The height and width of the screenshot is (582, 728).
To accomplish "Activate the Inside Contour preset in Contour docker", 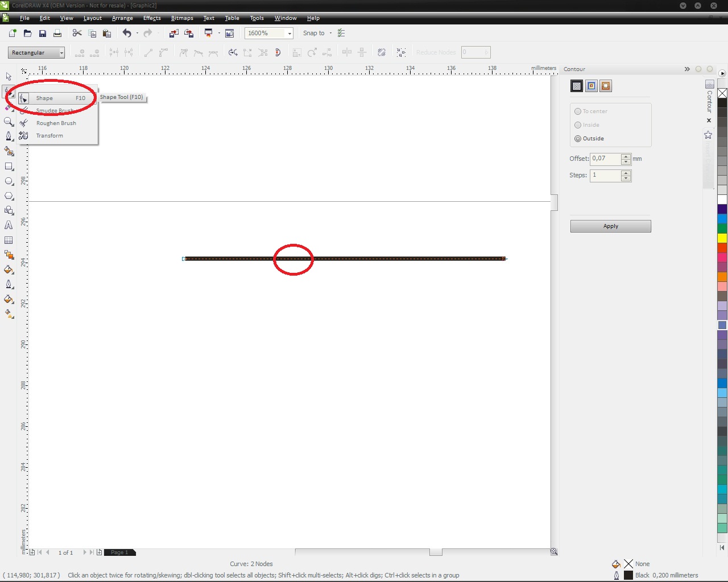I will (591, 86).
